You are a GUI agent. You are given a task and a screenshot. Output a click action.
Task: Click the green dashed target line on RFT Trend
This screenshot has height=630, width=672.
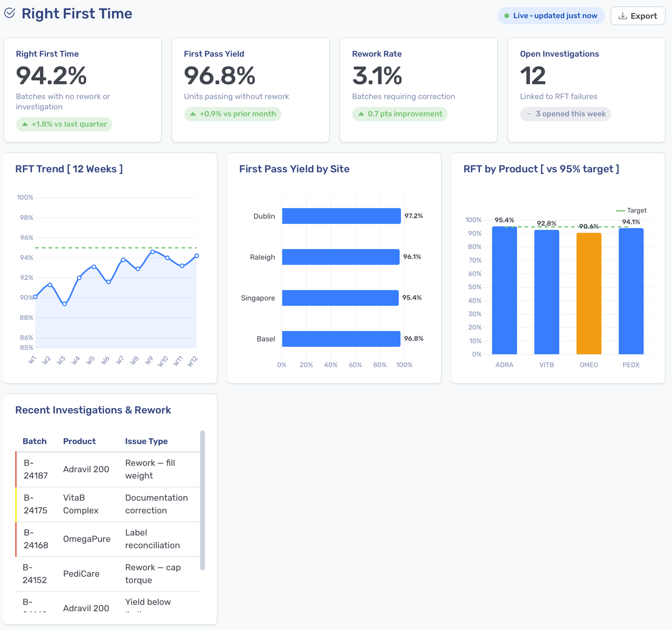(x=116, y=248)
